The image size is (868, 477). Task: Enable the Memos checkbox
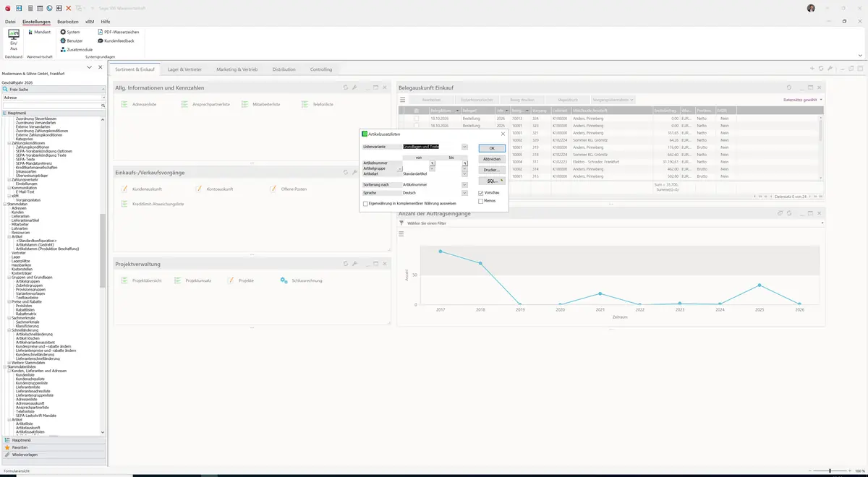click(481, 201)
